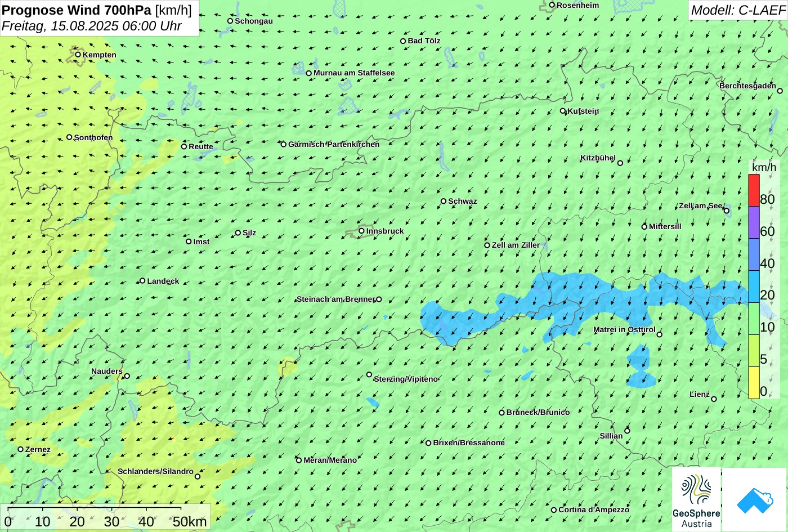Image resolution: width=788 pixels, height=532 pixels.
Task: Select the Nauders label
Action: click(x=107, y=371)
